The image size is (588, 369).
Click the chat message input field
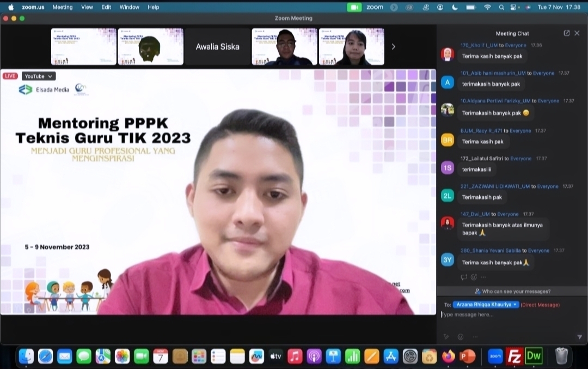click(x=506, y=314)
